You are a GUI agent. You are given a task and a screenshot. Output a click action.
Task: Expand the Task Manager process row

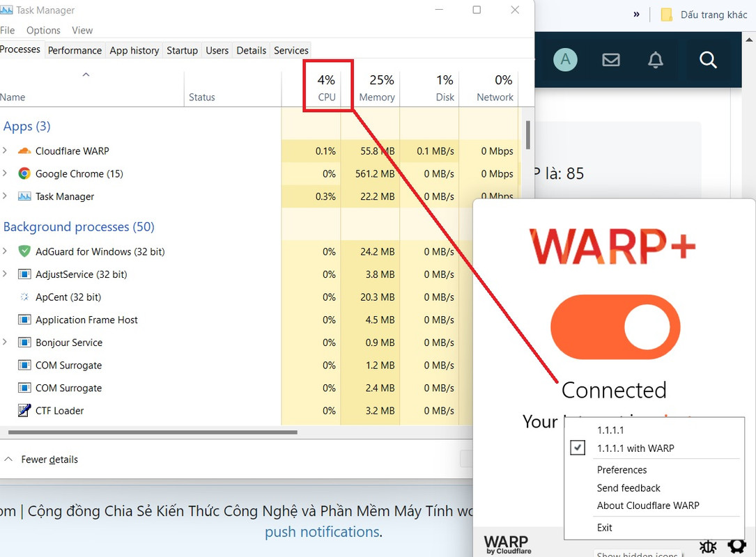click(5, 196)
